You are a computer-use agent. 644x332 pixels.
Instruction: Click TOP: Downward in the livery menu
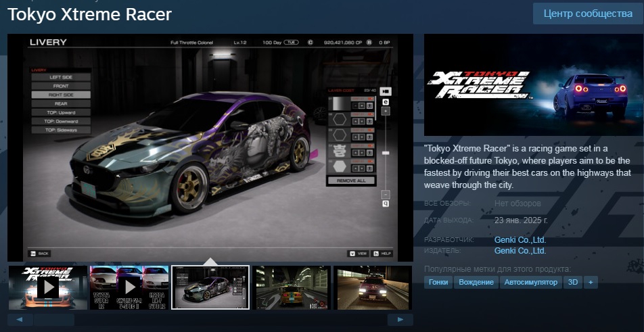tap(61, 122)
